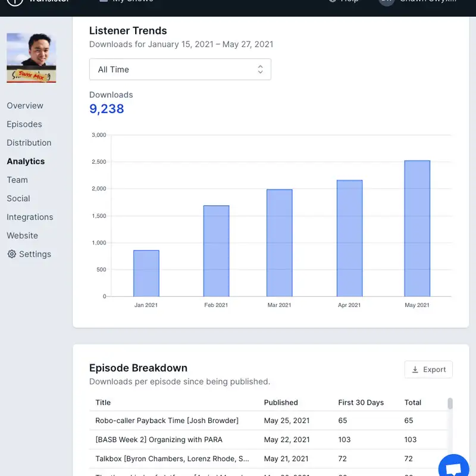This screenshot has width=476, height=476.
Task: Go to the Distribution page
Action: (x=29, y=143)
